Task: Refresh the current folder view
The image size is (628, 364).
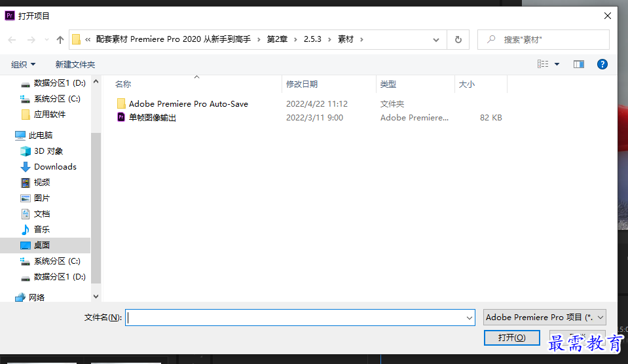Action: [x=458, y=40]
